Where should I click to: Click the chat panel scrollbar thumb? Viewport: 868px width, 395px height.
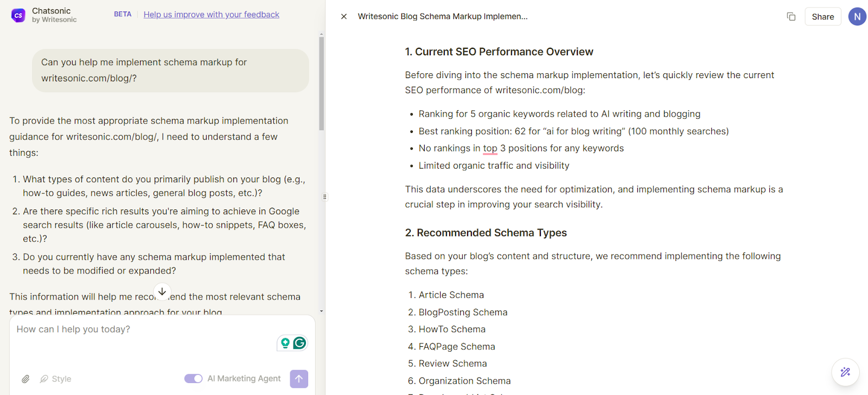pyautogui.click(x=321, y=81)
